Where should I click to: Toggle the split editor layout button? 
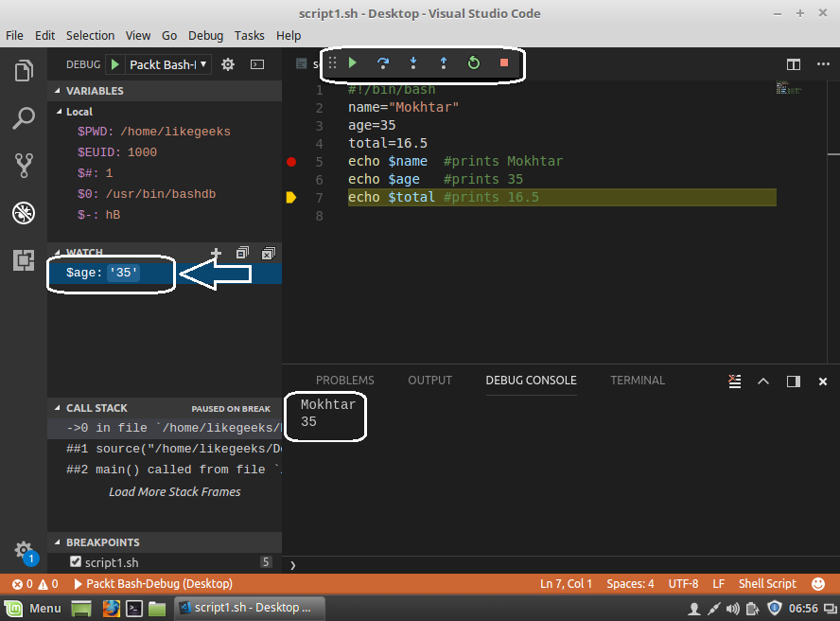[x=794, y=64]
